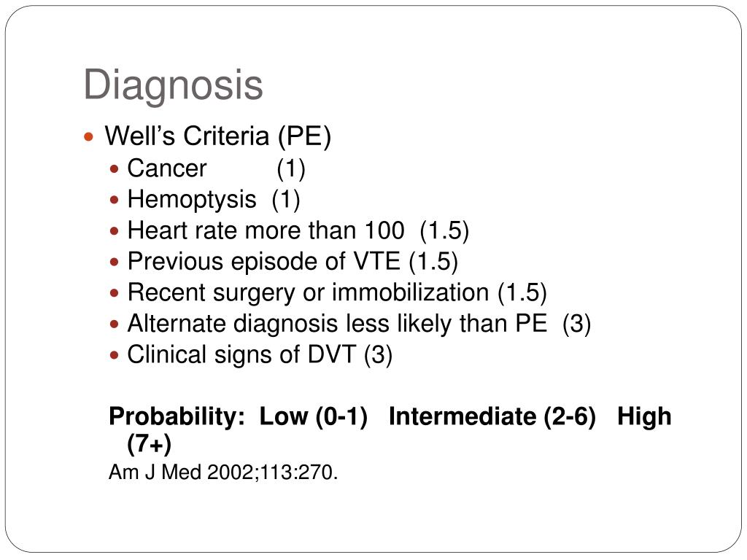Click the Am J Med 2002 citation

pos(223,472)
